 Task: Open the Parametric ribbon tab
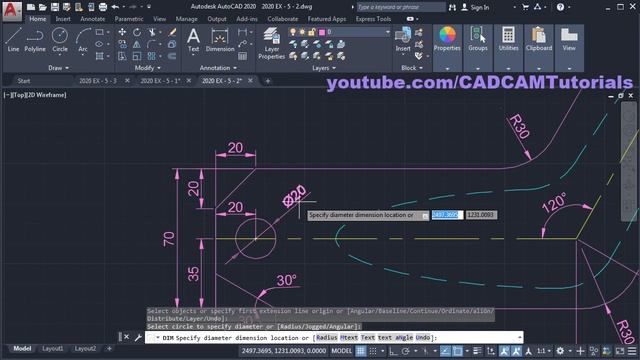tap(129, 19)
